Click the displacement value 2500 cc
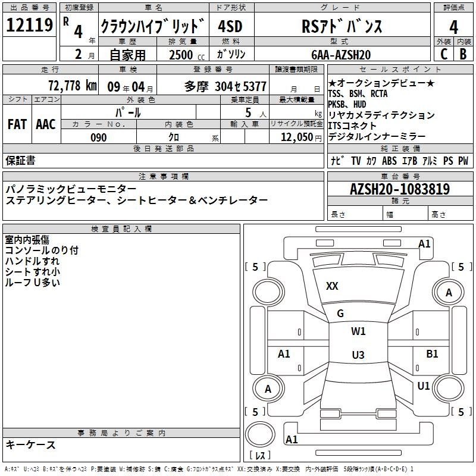Screen dimensions: 476x476 coord(187,55)
